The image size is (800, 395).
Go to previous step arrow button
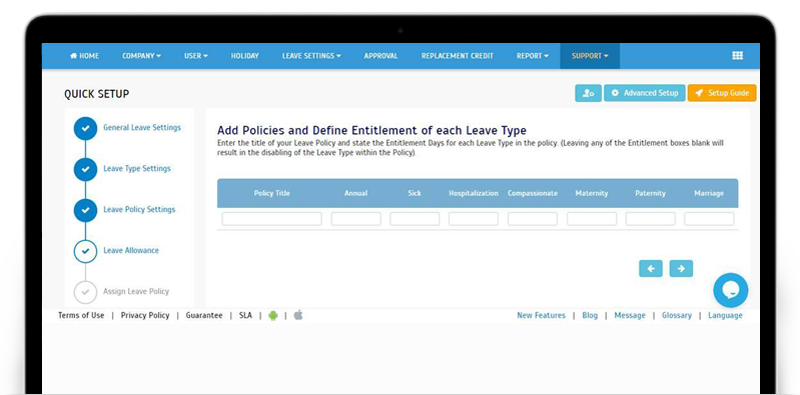pyautogui.click(x=651, y=268)
